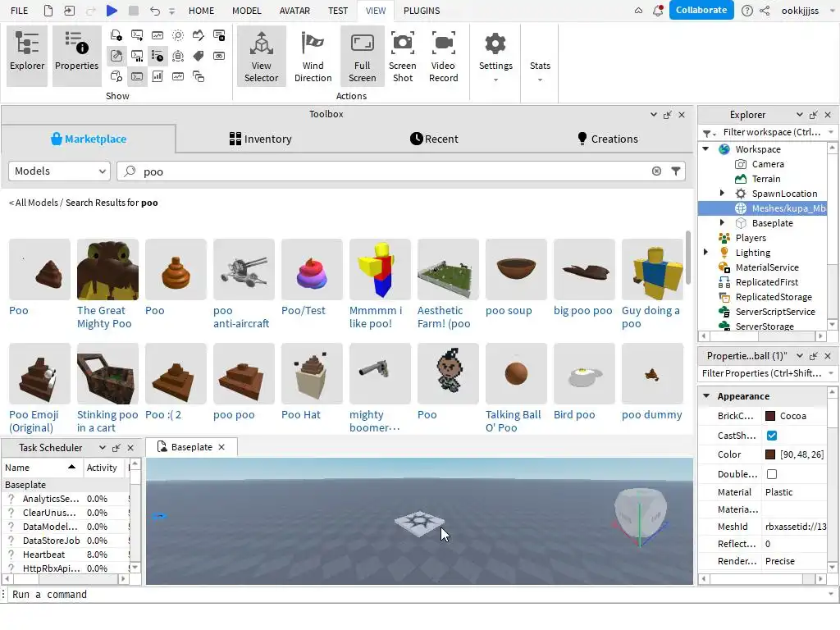The width and height of the screenshot is (840, 630).
Task: Toggle the CastShadow checkbox
Action: [771, 436]
